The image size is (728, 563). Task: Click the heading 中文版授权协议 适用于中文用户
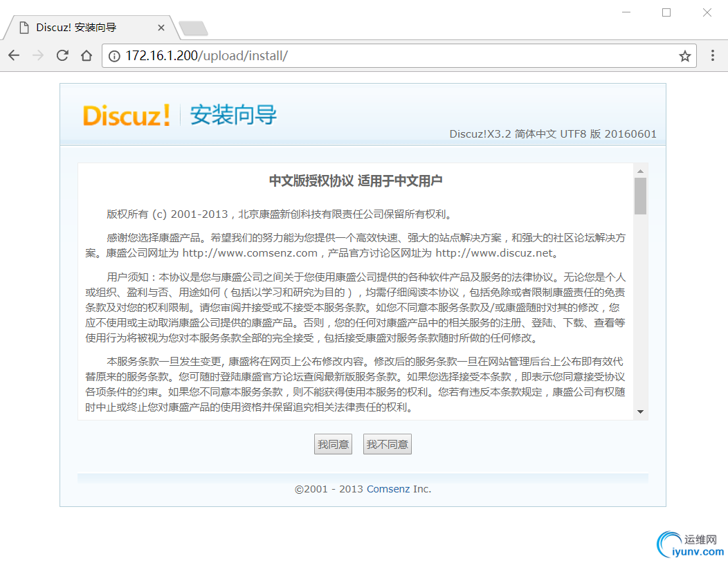[356, 181]
